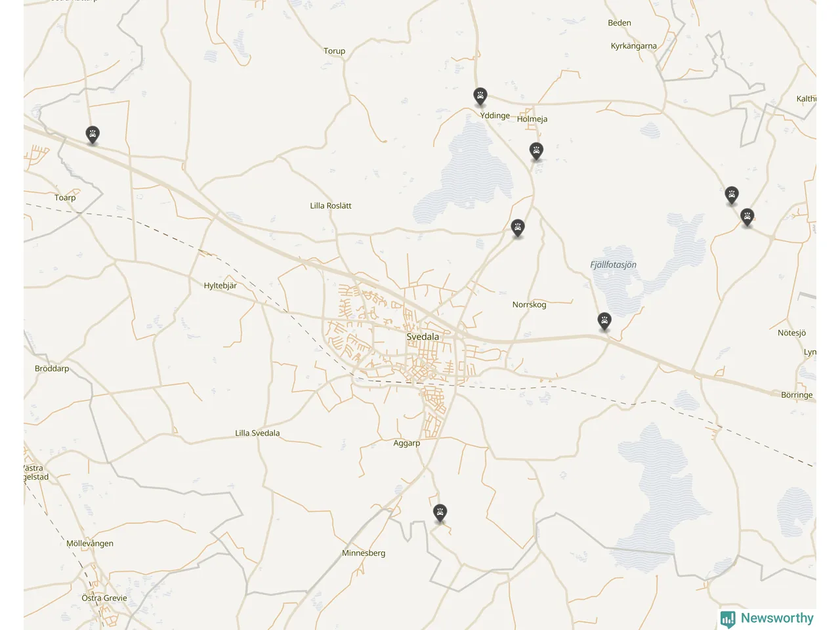This screenshot has width=840, height=630.
Task: Open the upper-left of the two eastern car markers
Action: point(732,195)
